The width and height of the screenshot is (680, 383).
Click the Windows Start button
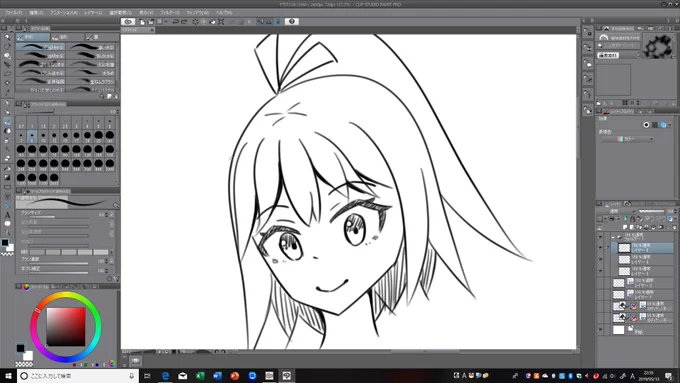8,376
